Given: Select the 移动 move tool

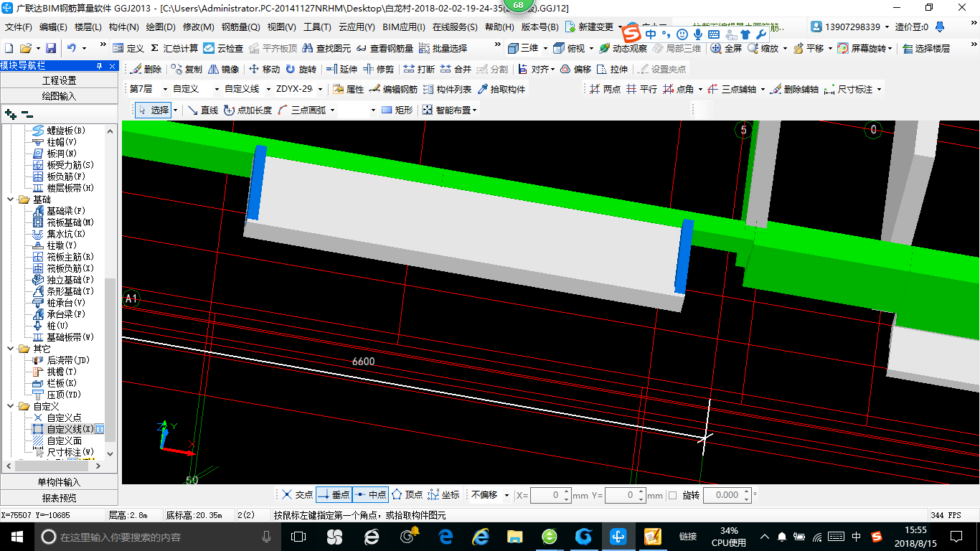Looking at the screenshot, I should pos(264,70).
